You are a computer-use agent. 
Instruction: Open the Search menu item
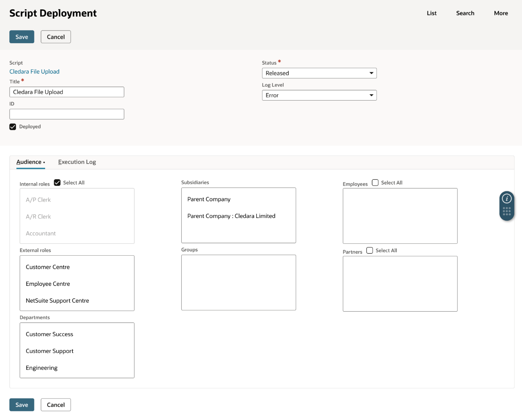(465, 13)
